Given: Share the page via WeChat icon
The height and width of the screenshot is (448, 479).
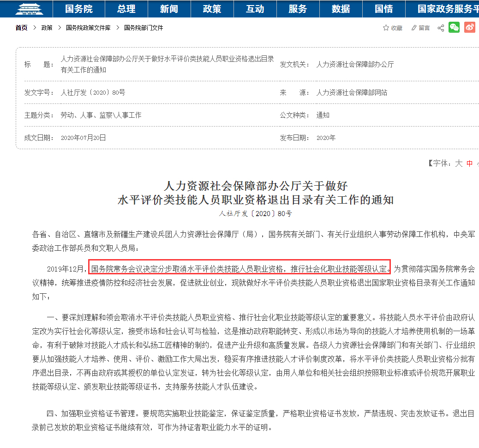Looking at the screenshot, I should click(454, 28).
